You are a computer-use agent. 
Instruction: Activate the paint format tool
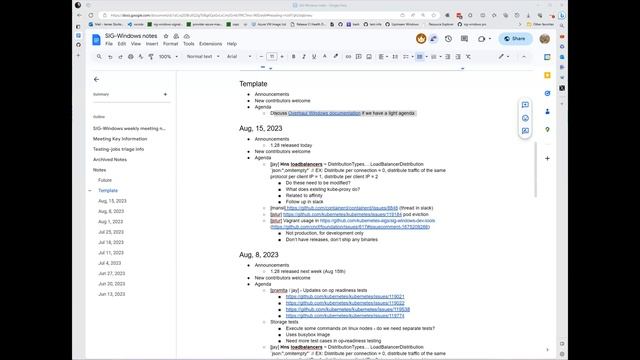[x=151, y=57]
